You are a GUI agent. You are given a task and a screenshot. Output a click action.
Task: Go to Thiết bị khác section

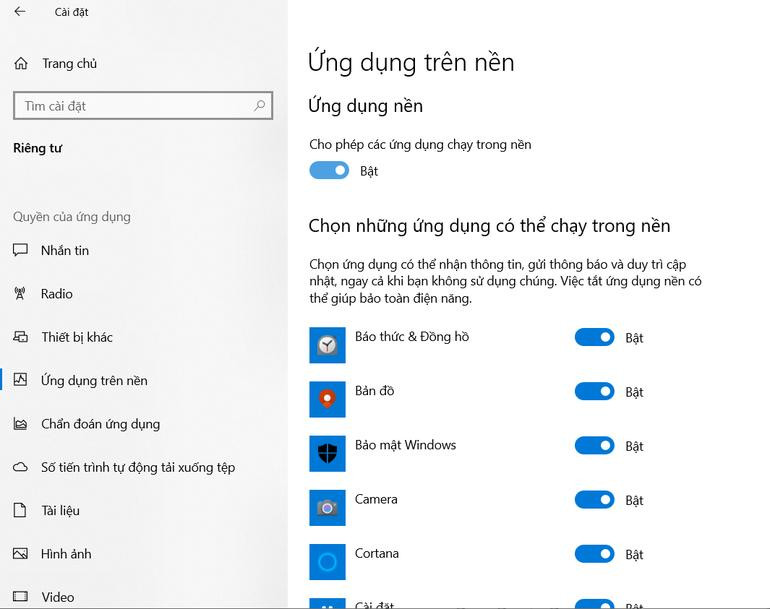point(77,337)
